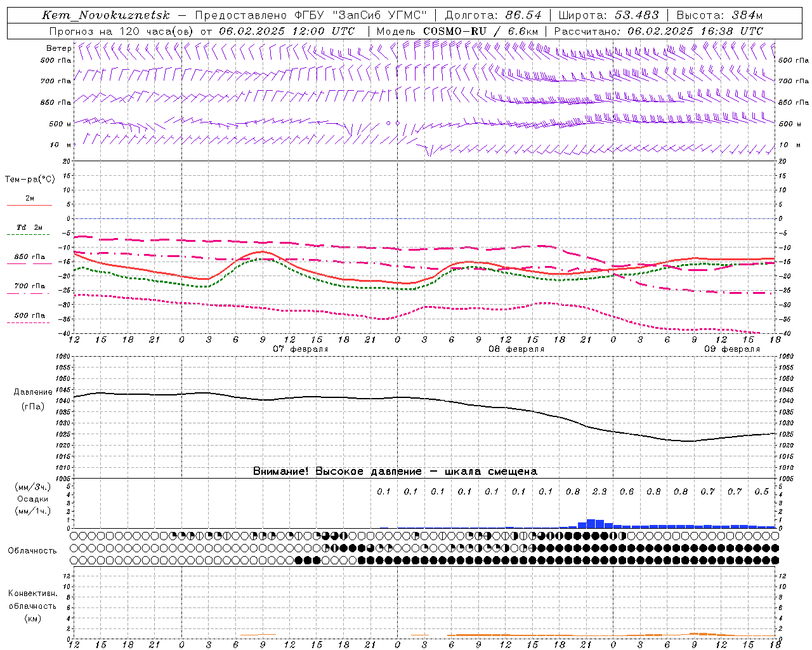Click the 1005 value on left pressure axis
This screenshot has width=812, height=650.
point(64,478)
